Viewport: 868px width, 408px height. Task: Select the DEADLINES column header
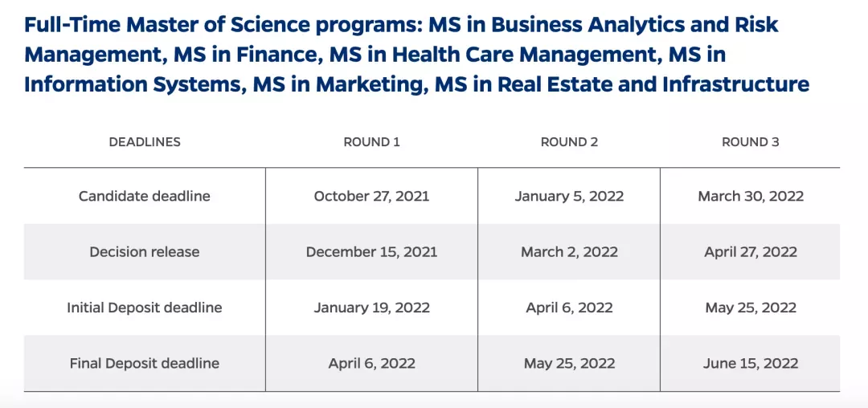pos(145,142)
